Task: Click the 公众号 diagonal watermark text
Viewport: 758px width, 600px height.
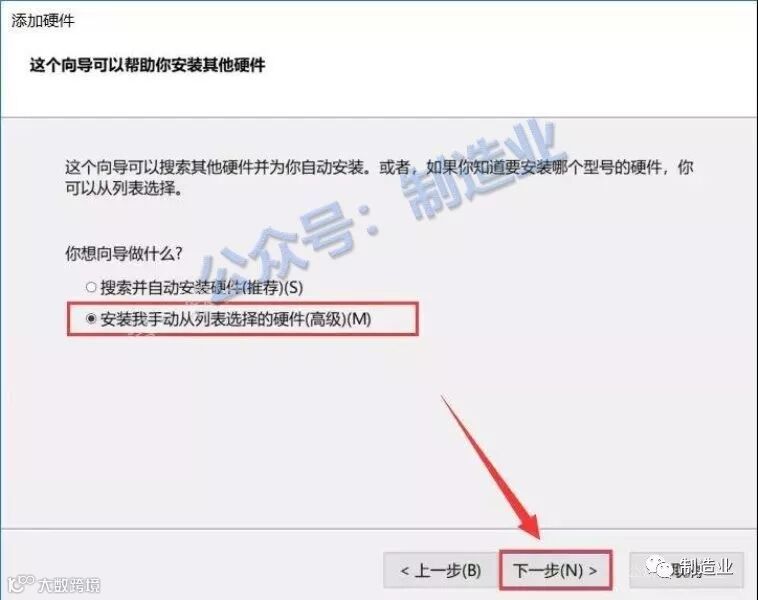Action: [285, 247]
